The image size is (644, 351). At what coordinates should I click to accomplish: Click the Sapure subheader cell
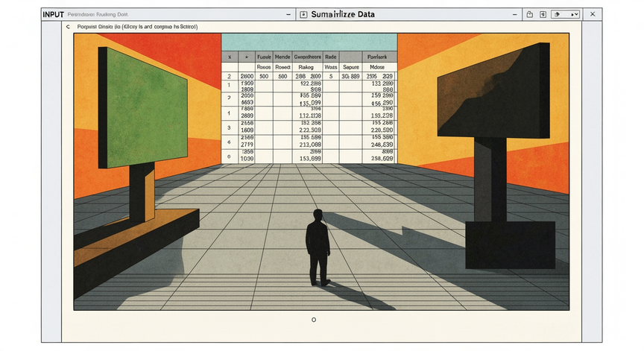tap(351, 67)
